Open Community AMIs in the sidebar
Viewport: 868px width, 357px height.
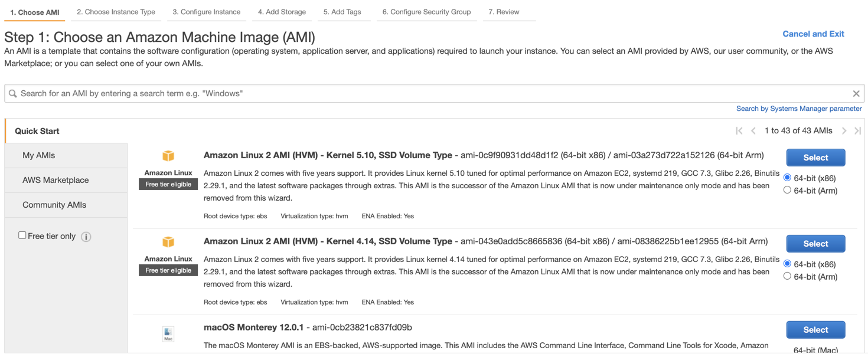66,205
